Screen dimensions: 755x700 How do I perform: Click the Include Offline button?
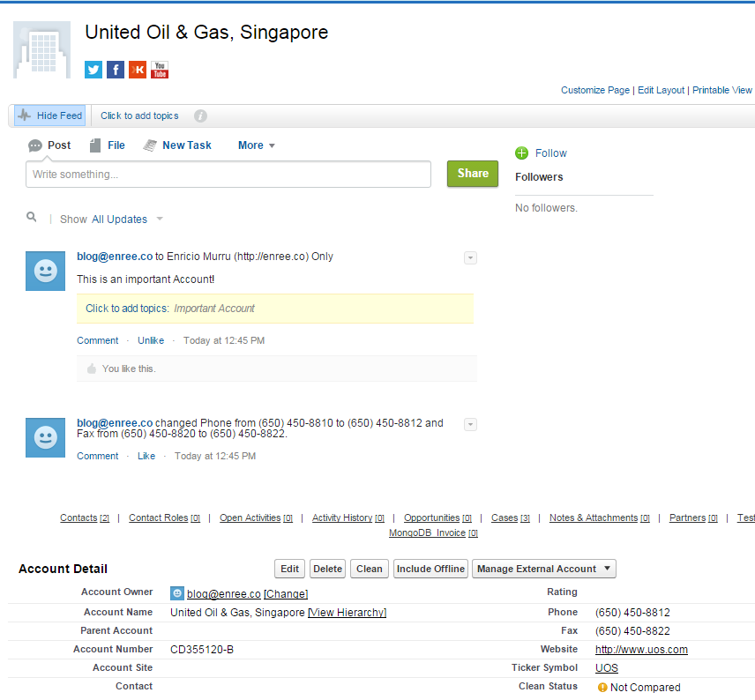point(430,569)
